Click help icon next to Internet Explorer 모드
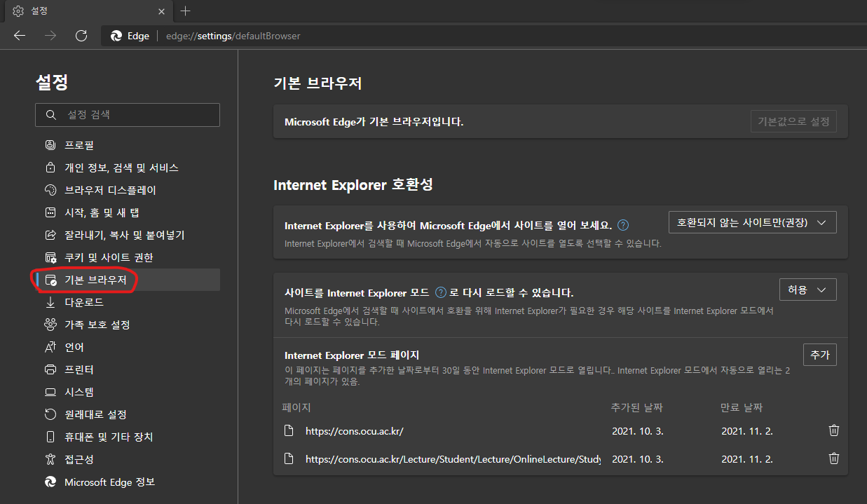Screen dimensions: 867x504 441,292
